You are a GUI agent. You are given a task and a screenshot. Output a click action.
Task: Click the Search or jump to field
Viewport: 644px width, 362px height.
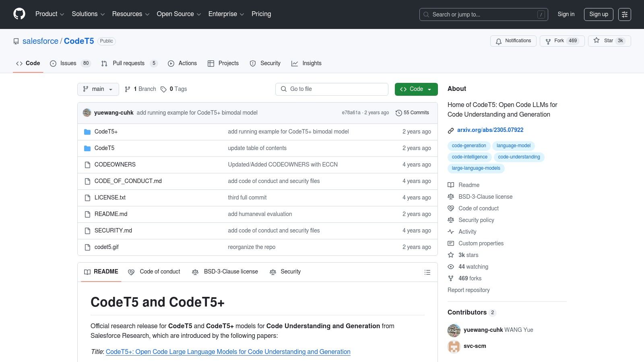tap(484, 14)
